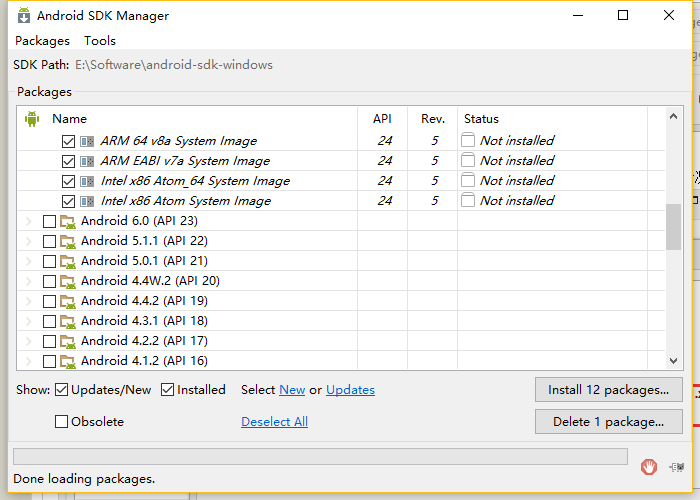700x500 pixels.
Task: Click the Android 4.2.2 (API 17) folder icon
Action: 68,342
